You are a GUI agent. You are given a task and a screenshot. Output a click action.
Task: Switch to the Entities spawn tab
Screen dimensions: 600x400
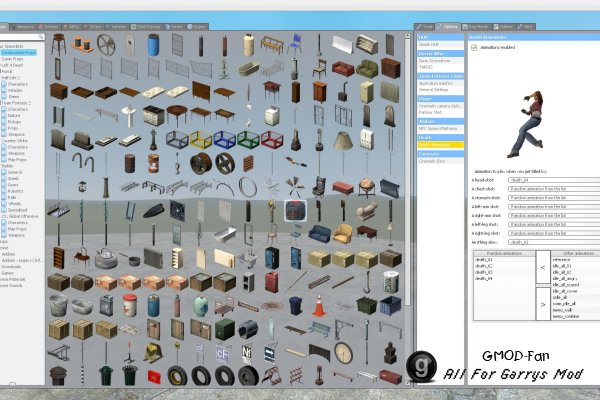(48, 27)
